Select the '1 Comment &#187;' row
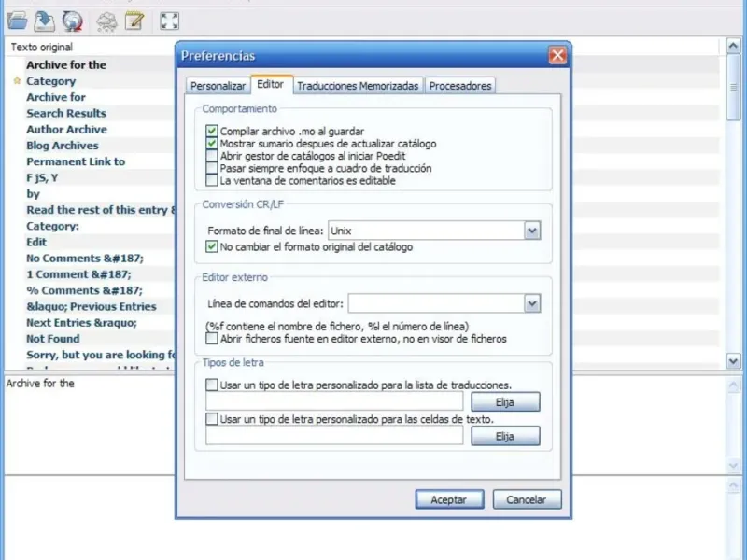The height and width of the screenshot is (560, 747). click(x=78, y=274)
